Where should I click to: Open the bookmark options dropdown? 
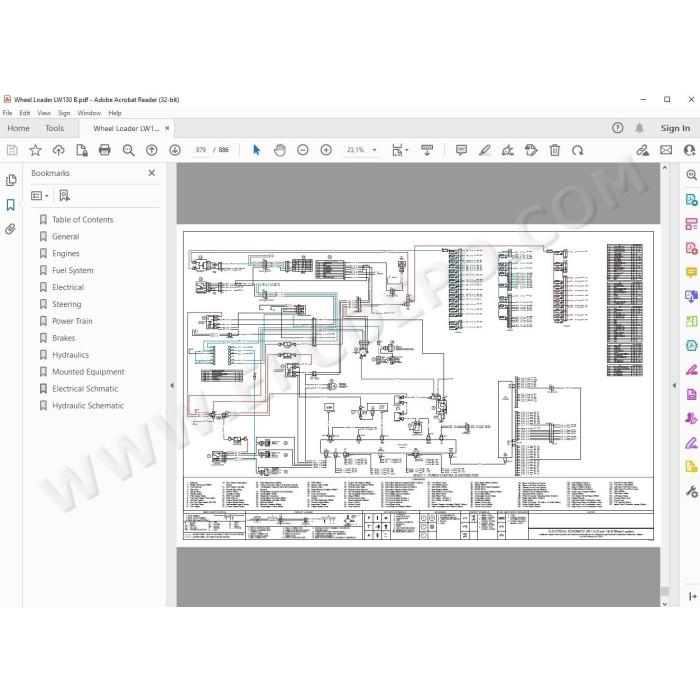coord(40,196)
